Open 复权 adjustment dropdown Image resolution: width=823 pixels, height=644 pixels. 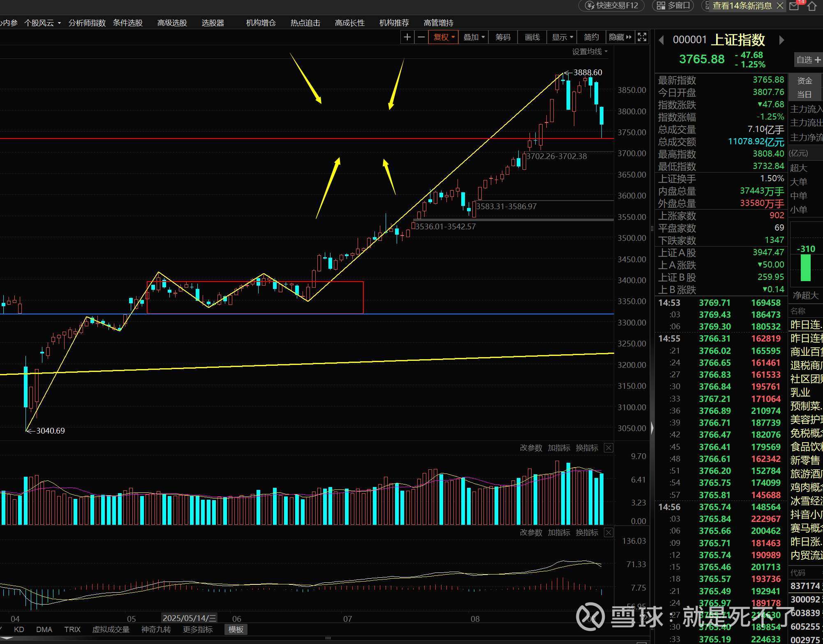tap(444, 37)
